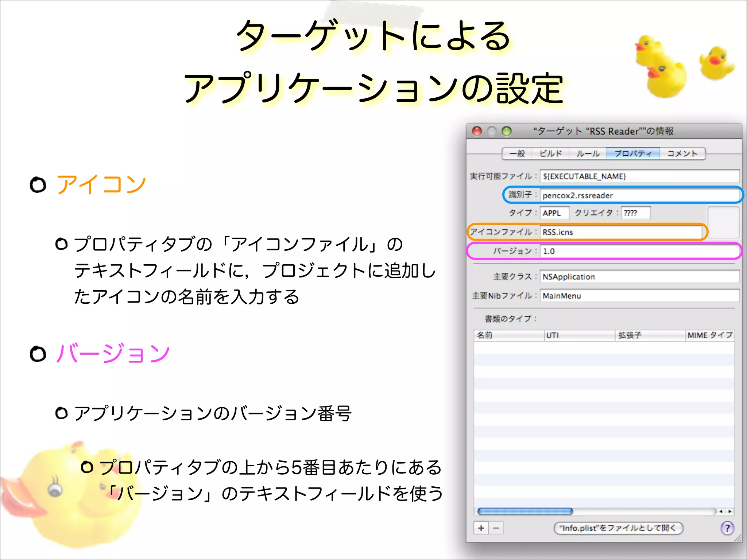Open the ルール tab

pyautogui.click(x=588, y=153)
